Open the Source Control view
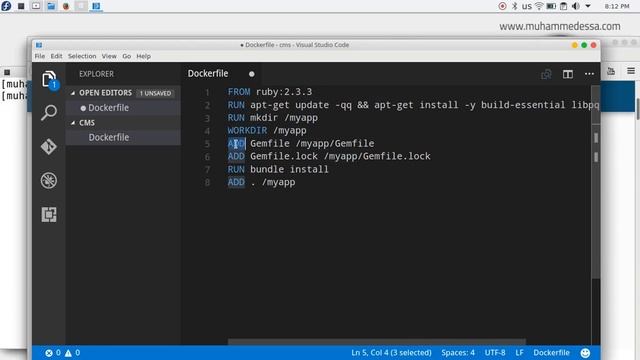 49,147
